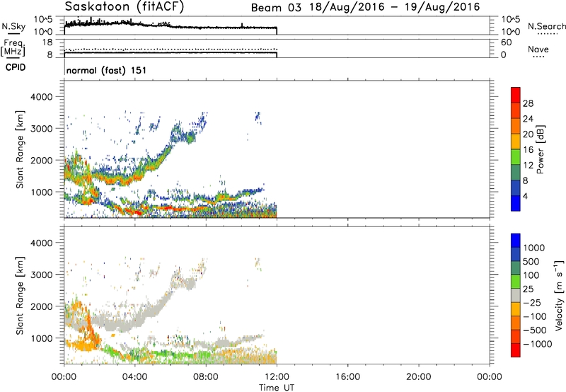Click the "4" power colorbar value

point(525,196)
